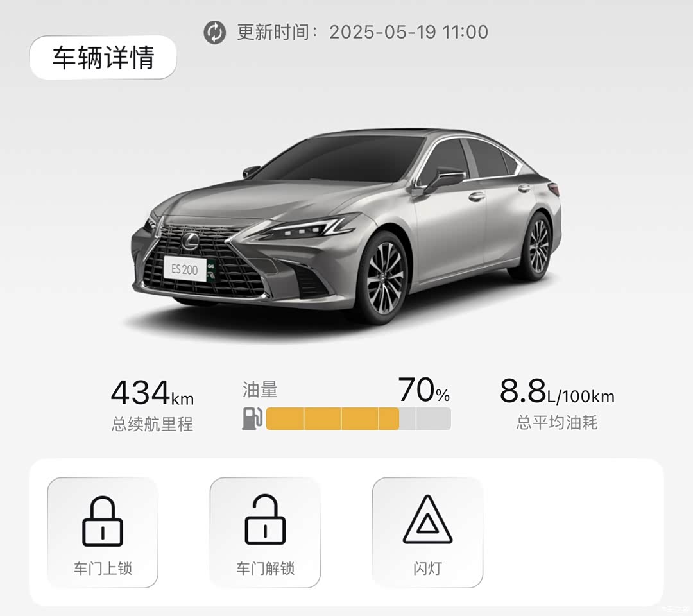
Task: Tap the closed padlock icon for door lock
Action: pyautogui.click(x=103, y=521)
